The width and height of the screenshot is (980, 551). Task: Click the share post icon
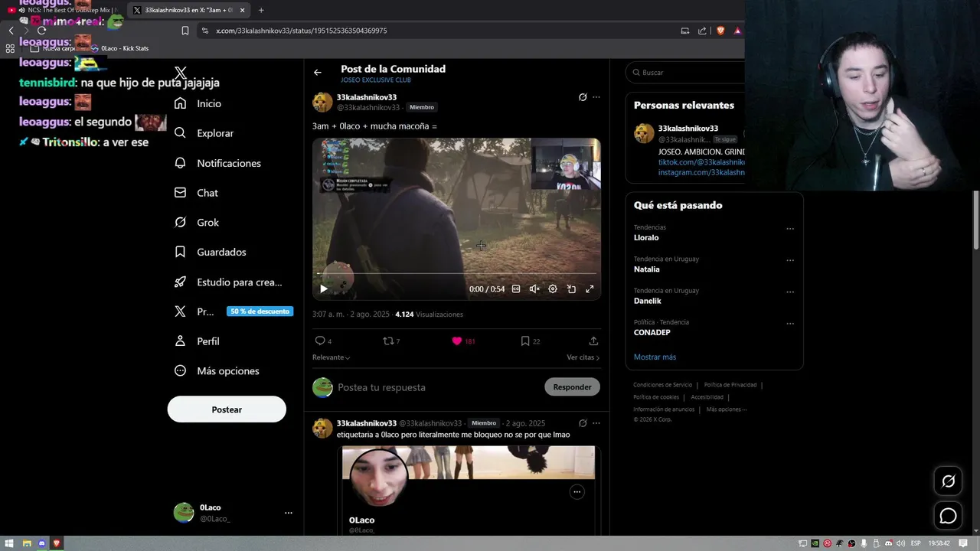coord(593,341)
